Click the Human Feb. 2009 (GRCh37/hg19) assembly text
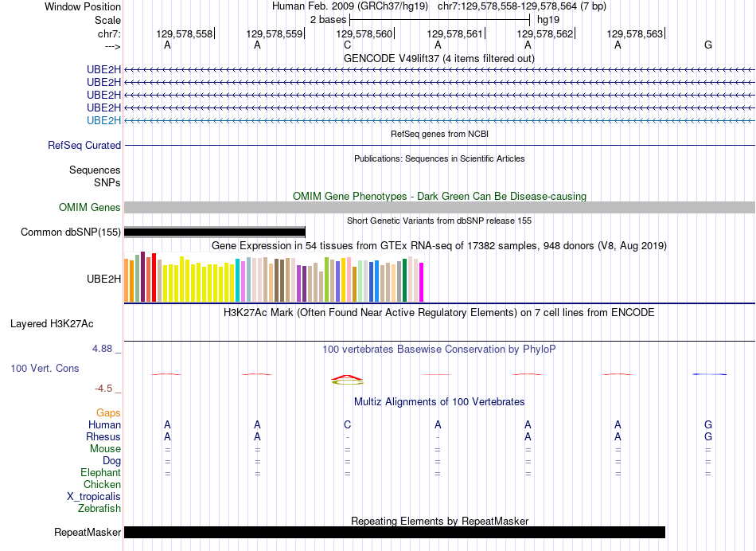This screenshot has width=756, height=551. (349, 6)
